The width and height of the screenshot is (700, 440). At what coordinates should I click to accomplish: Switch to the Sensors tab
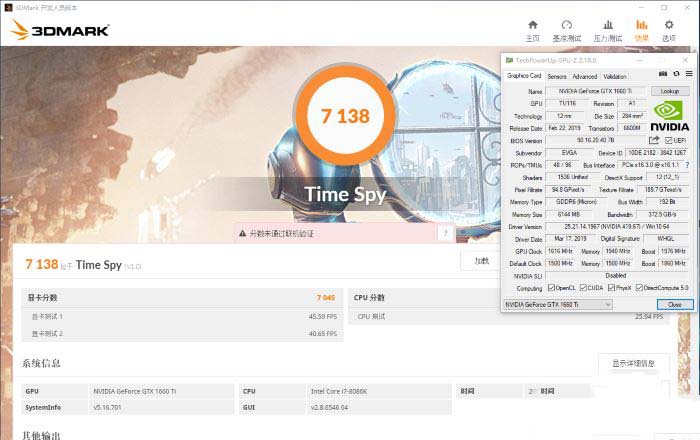tap(557, 77)
